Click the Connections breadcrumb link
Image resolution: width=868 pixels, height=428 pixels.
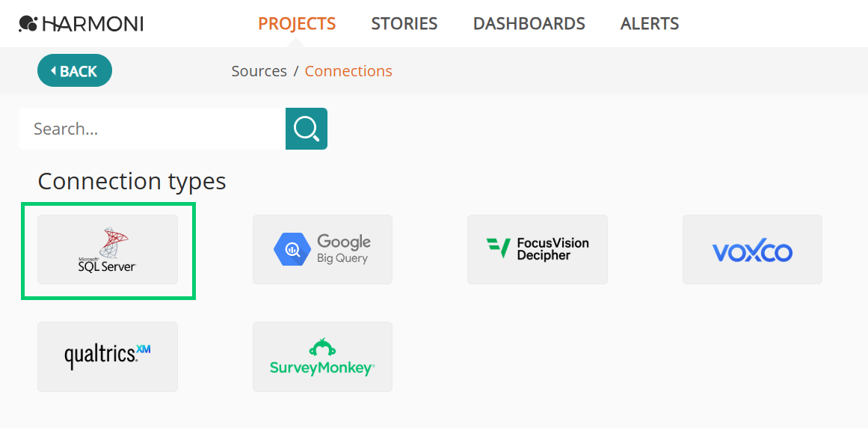pos(348,71)
